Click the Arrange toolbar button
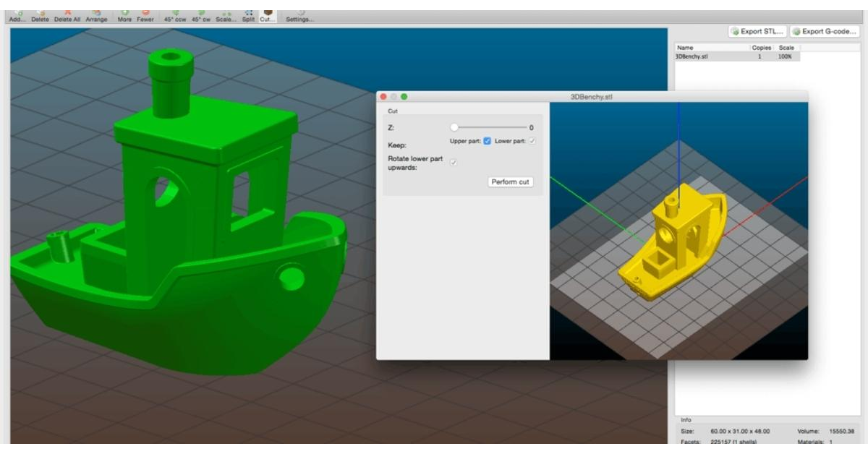868x454 pixels. (96, 17)
